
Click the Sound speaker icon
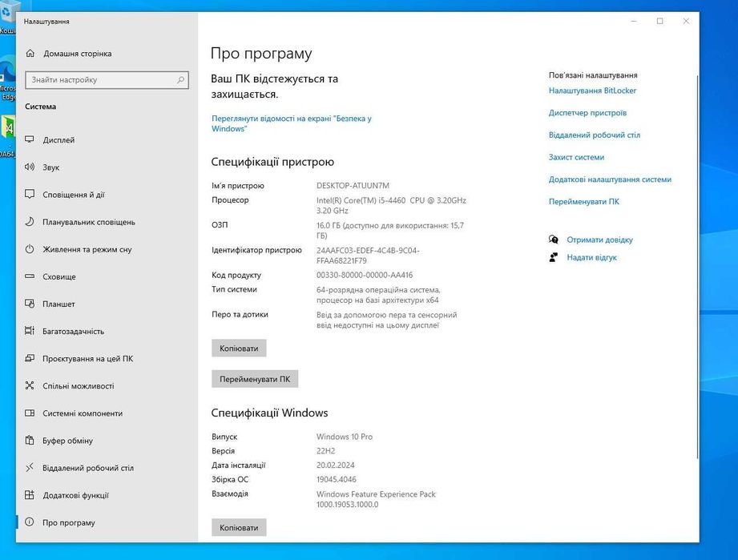click(30, 167)
